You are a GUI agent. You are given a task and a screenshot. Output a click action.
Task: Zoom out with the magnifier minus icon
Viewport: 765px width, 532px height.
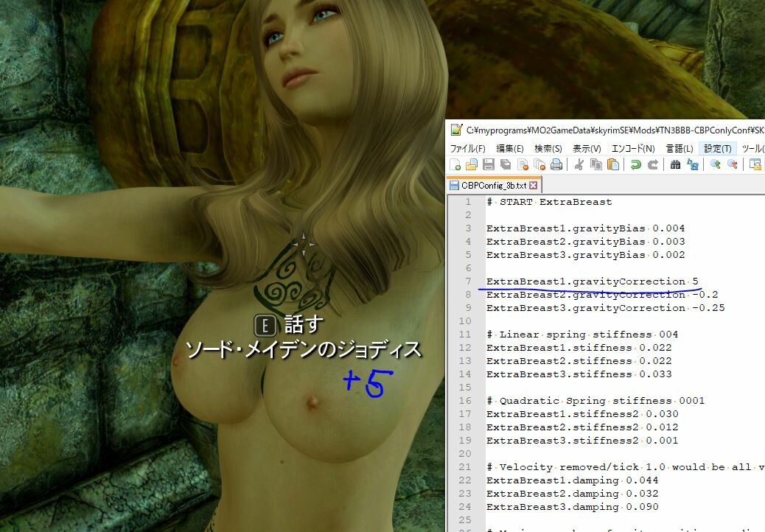(x=733, y=165)
